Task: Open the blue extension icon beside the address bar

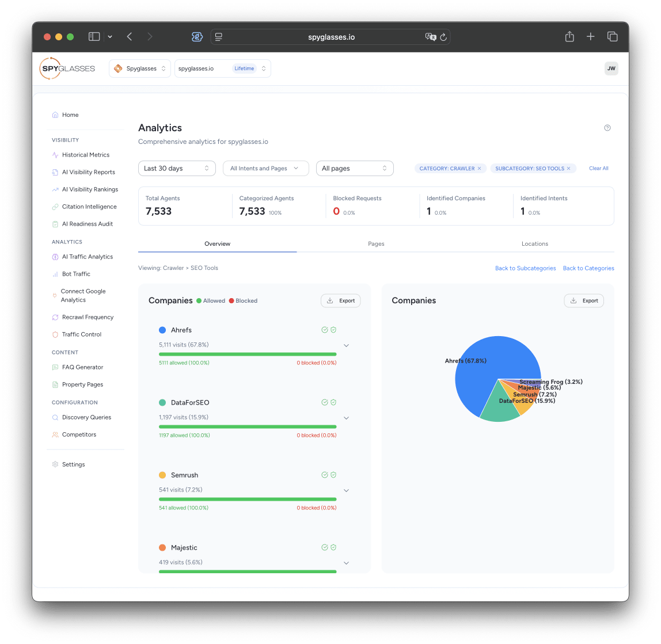Action: (197, 37)
